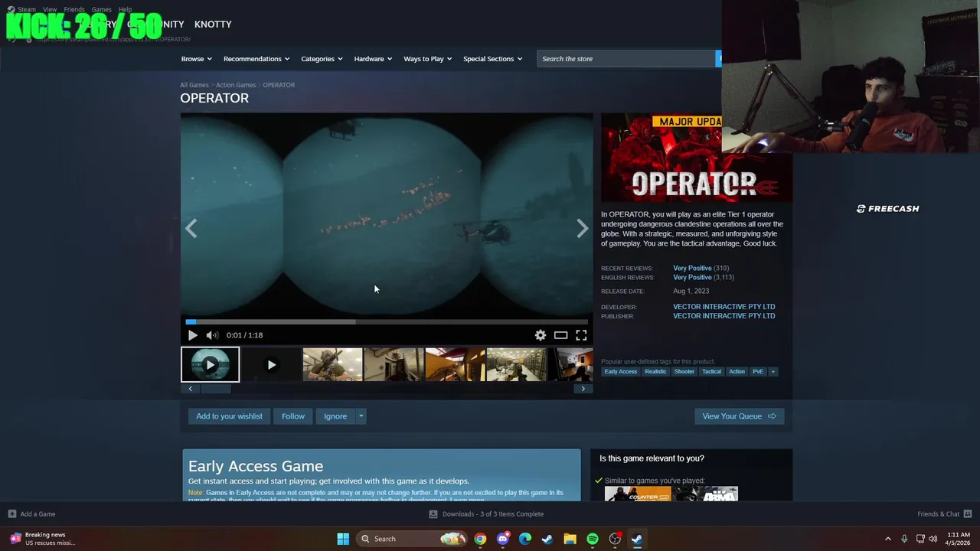Open Microsoft Edge from the taskbar
Viewport: 980px width, 551px height.
pos(524,539)
